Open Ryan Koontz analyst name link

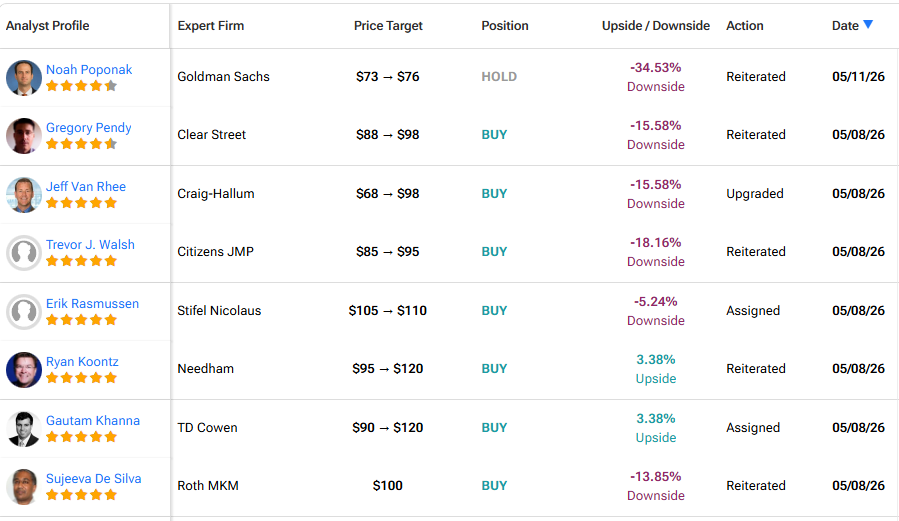pyautogui.click(x=82, y=362)
